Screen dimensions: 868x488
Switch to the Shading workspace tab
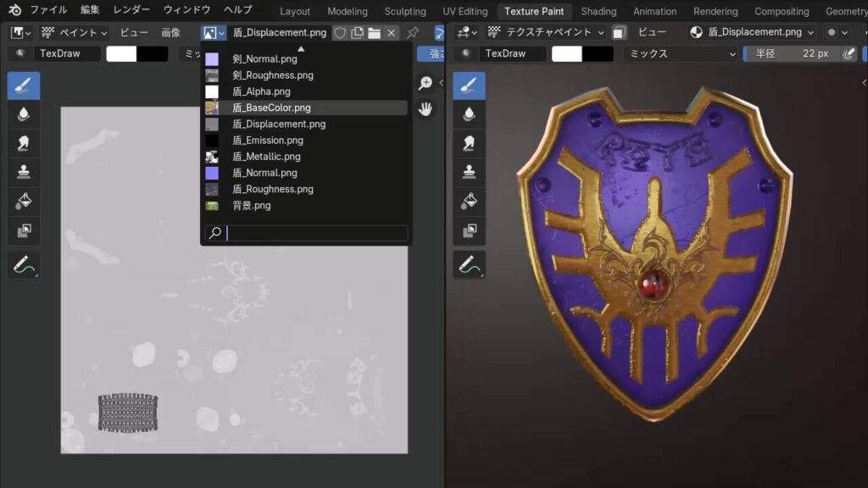pos(598,11)
